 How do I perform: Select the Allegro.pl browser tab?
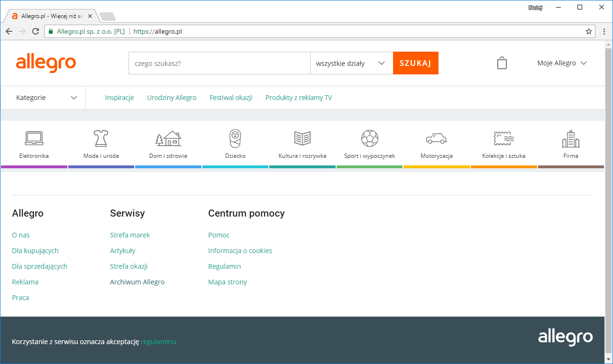click(51, 16)
